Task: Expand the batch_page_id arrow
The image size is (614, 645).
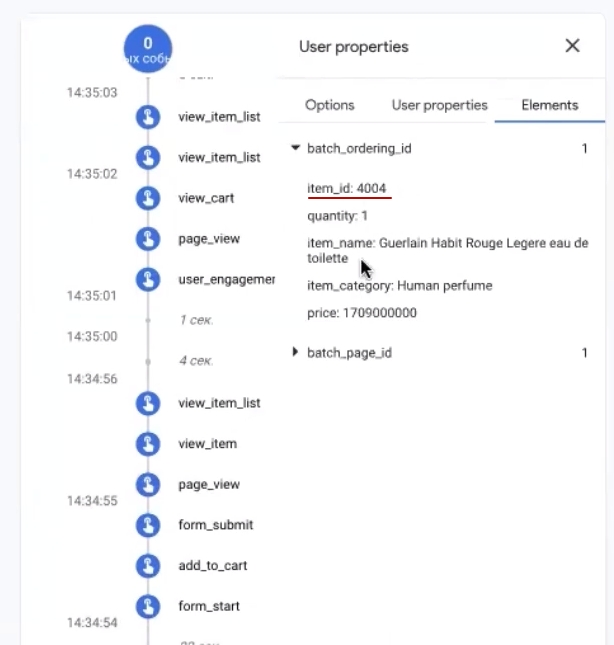Action: (x=295, y=352)
